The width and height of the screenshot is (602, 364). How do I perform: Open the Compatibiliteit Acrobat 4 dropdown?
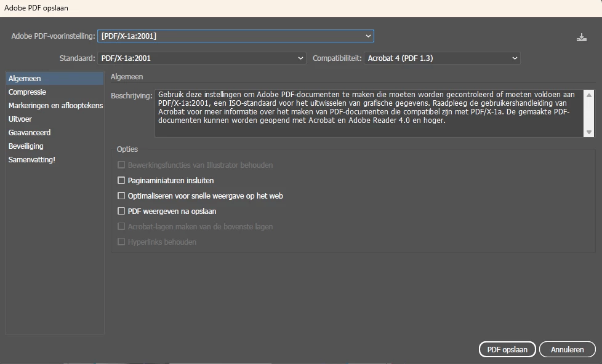tap(442, 58)
